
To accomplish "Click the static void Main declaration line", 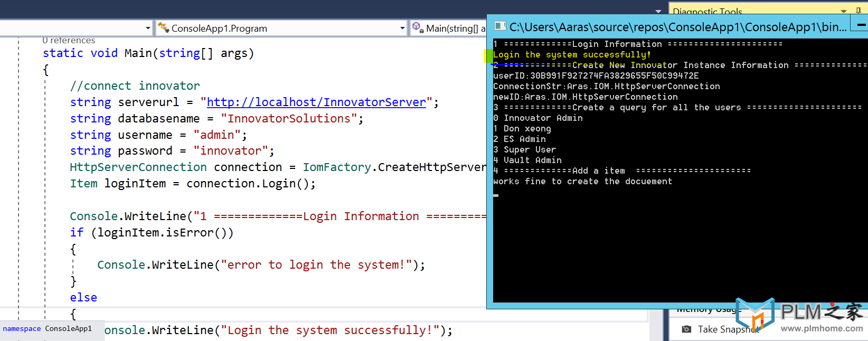I will tap(148, 53).
